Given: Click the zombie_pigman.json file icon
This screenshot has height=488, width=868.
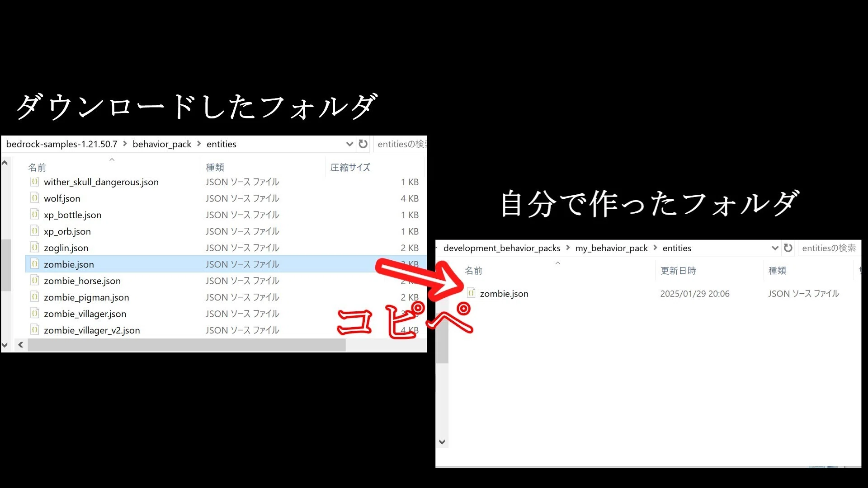Looking at the screenshot, I should pos(35,297).
